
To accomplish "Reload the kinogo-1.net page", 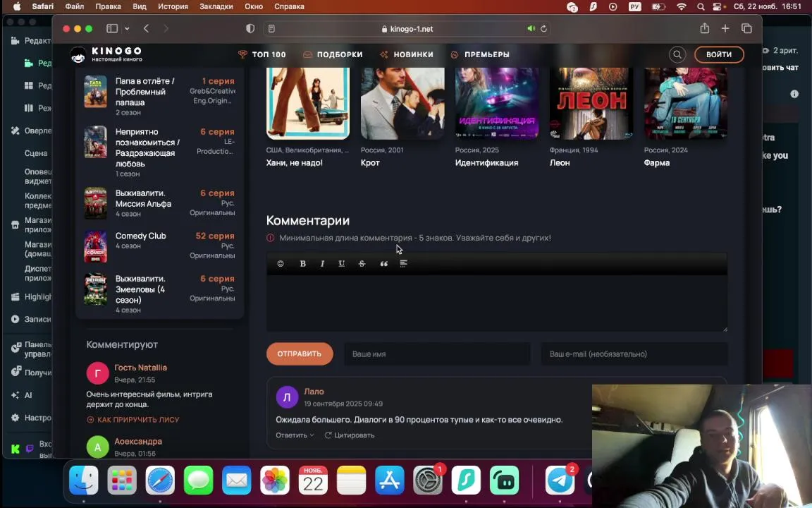I will pyautogui.click(x=543, y=28).
